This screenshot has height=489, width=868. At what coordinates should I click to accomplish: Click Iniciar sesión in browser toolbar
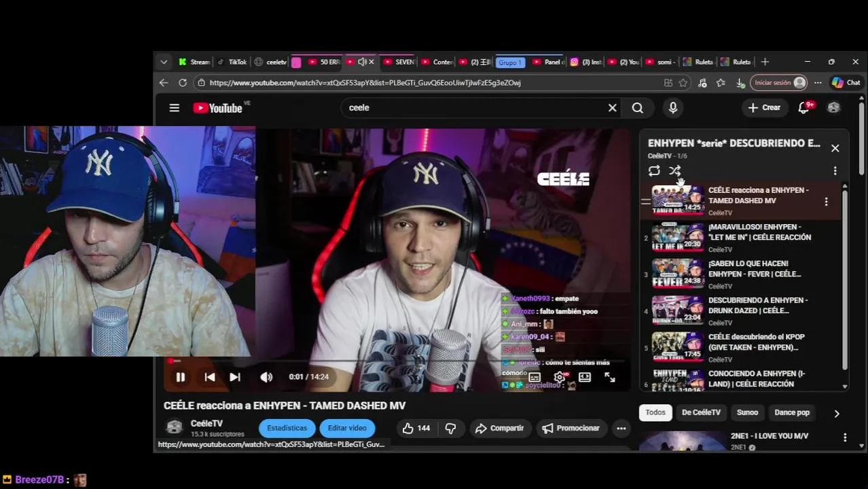[x=778, y=83]
